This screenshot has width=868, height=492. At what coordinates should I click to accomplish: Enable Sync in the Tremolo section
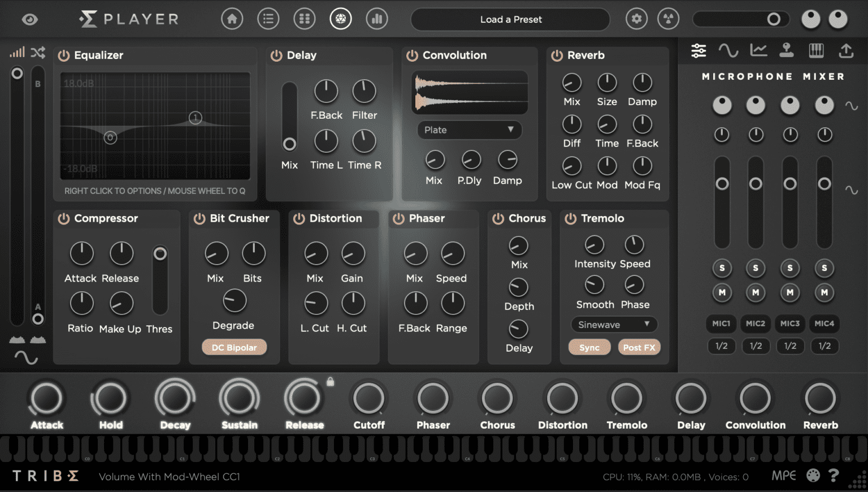point(589,347)
